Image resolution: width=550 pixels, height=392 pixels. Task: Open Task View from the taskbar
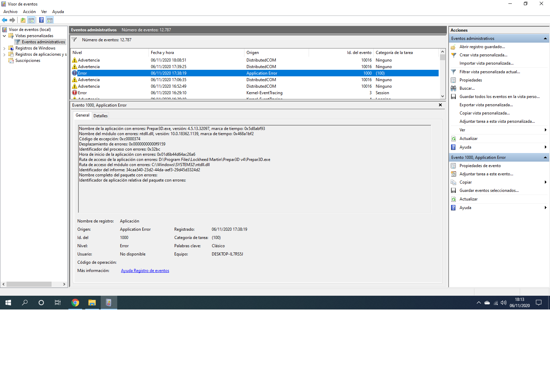point(58,303)
